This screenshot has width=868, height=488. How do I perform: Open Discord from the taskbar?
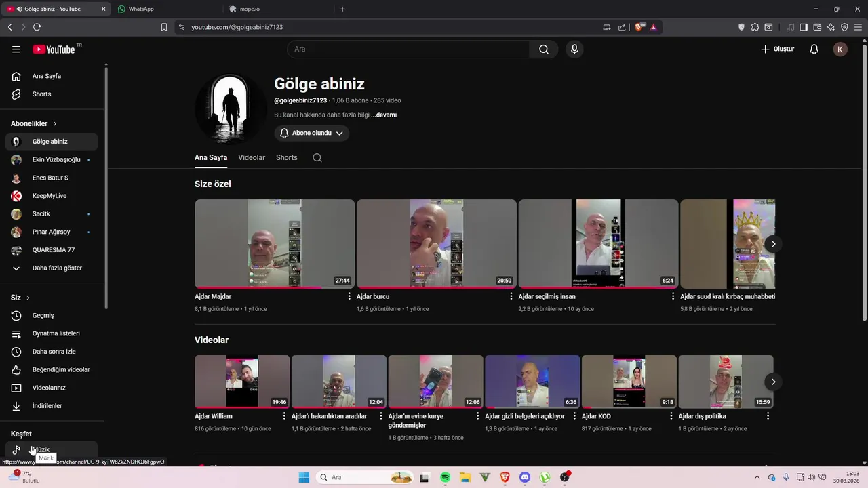pyautogui.click(x=524, y=477)
